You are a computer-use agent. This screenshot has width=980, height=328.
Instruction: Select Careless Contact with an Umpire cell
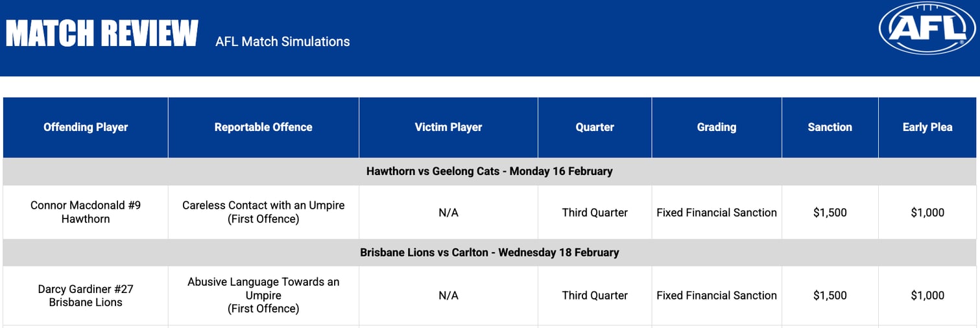click(263, 212)
